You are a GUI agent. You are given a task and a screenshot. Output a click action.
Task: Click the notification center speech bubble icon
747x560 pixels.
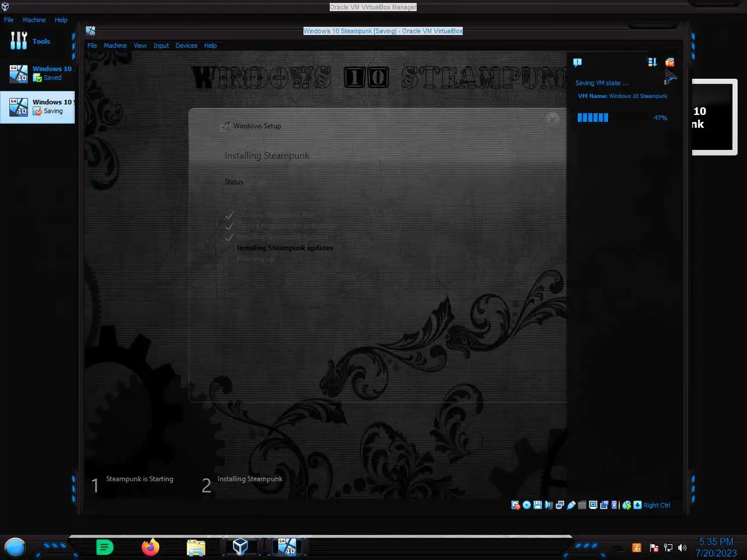[x=577, y=62]
